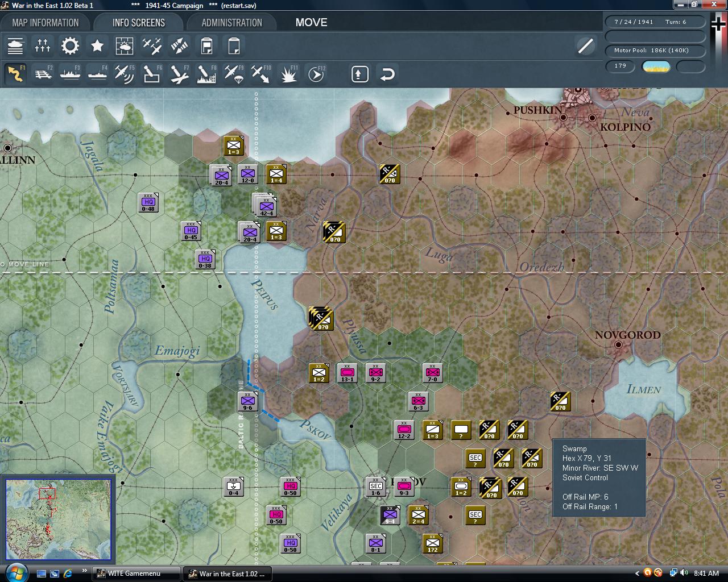The width and height of the screenshot is (728, 582).
Task: Select the 13-1 panzer counter
Action: 347,373
